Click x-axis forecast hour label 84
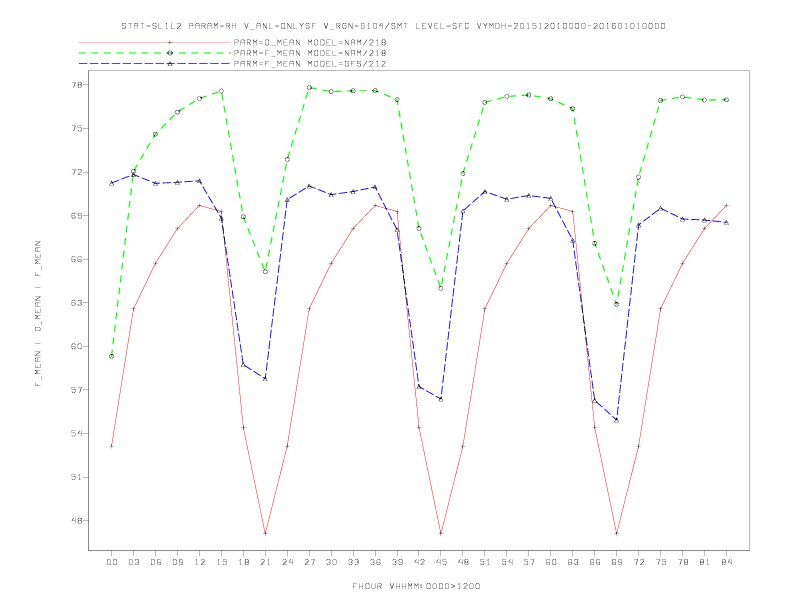The image size is (792, 612). (x=727, y=562)
